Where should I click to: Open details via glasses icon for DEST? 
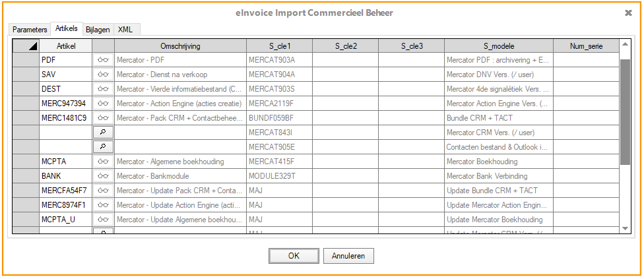[x=103, y=89]
